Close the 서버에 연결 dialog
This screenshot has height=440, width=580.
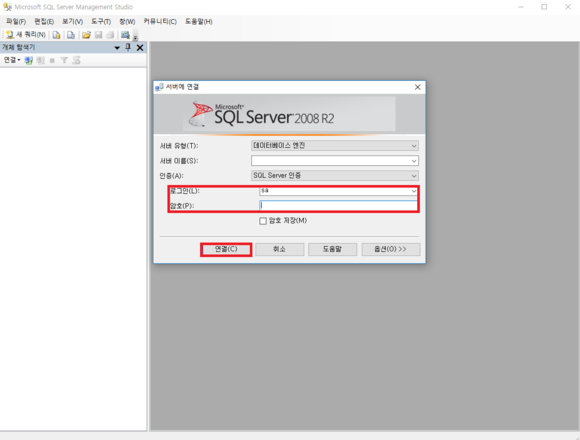pyautogui.click(x=418, y=87)
